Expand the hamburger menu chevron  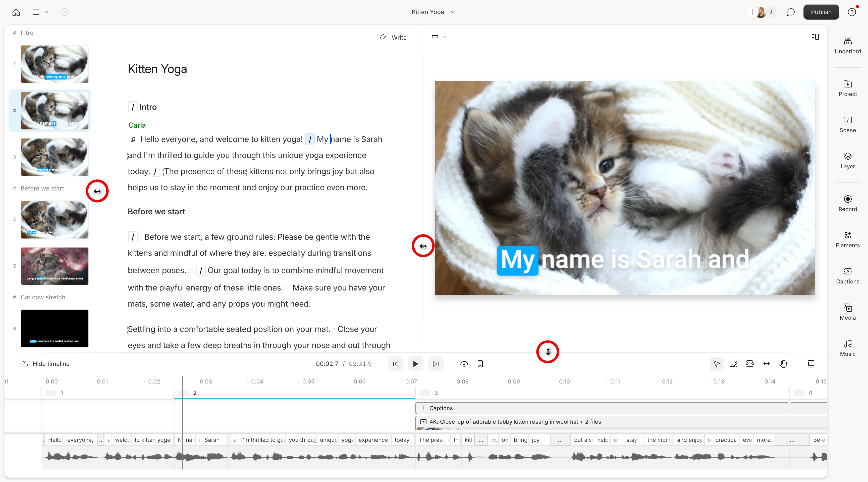tap(46, 12)
